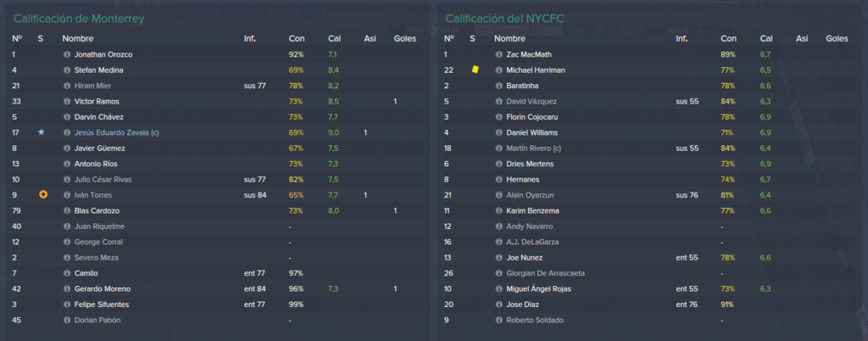Sort Monterrey table by Cal column
The height and width of the screenshot is (341, 868).
click(x=334, y=39)
